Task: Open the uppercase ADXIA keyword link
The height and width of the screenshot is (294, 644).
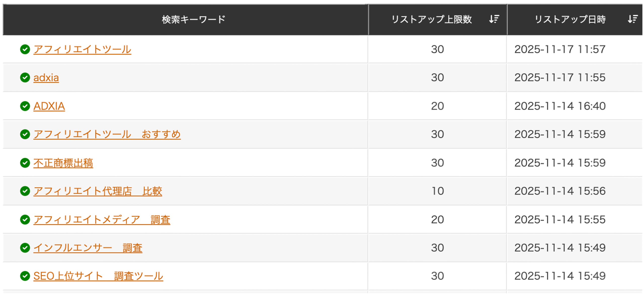Action: [49, 106]
